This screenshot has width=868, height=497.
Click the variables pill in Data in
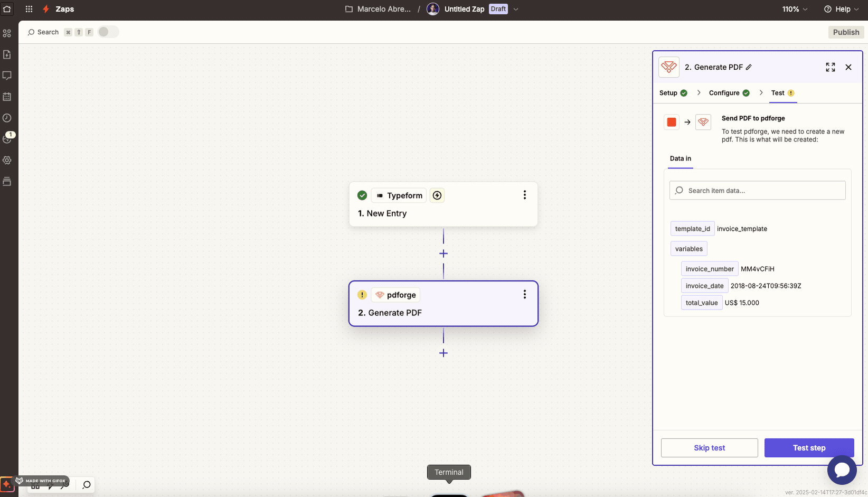(x=688, y=248)
